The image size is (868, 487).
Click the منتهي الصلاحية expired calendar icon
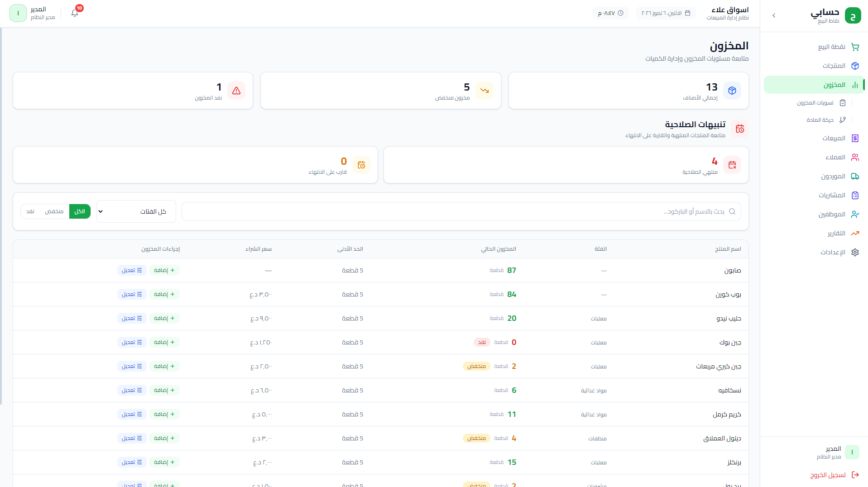(x=732, y=165)
